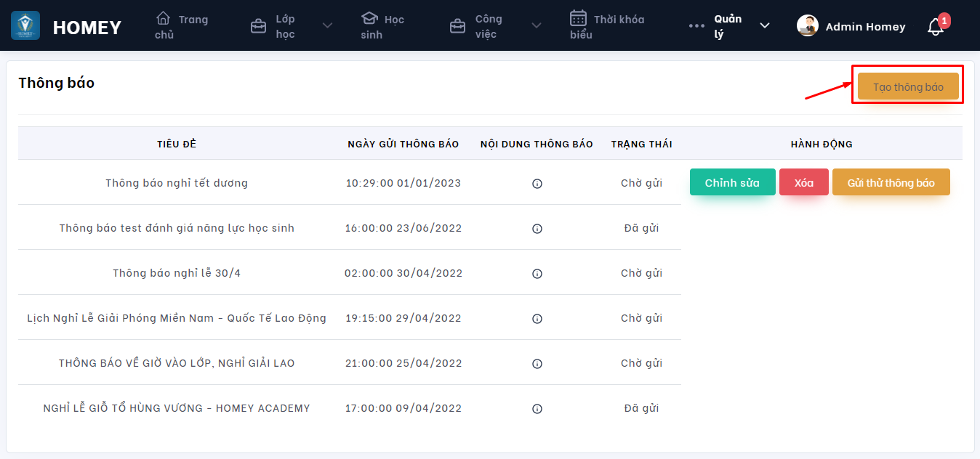This screenshot has width=980, height=459.
Task: View info icon for Thông báo nghỉ tết dương
Action: [537, 184]
